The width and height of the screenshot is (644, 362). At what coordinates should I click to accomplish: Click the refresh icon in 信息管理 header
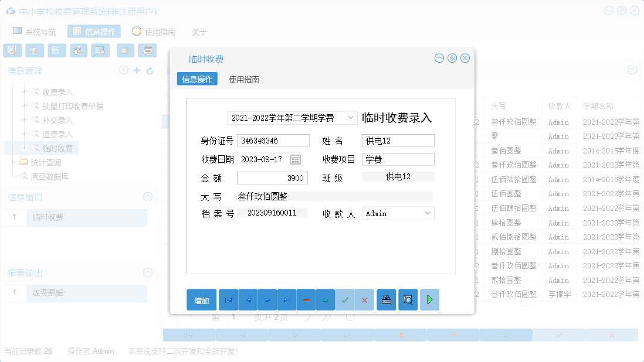point(148,70)
